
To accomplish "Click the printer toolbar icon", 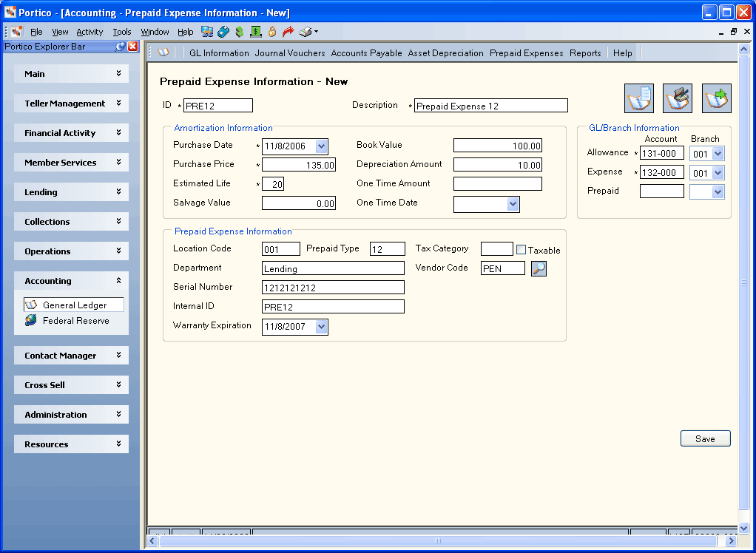I will [306, 32].
